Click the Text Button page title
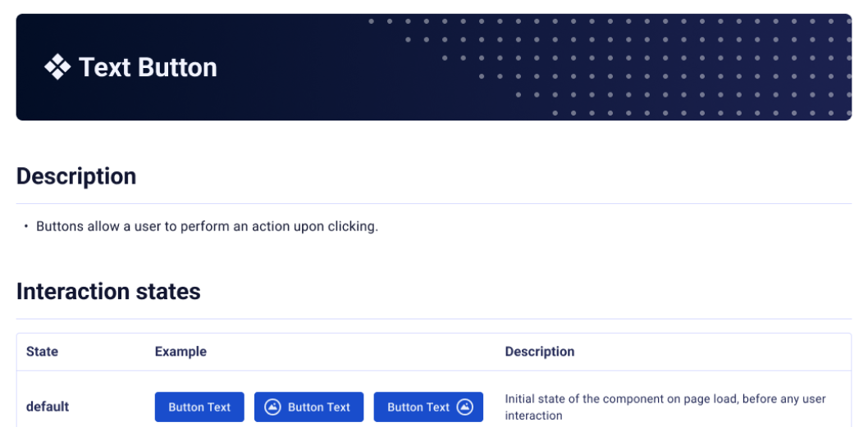This screenshot has width=868, height=427. tap(148, 66)
